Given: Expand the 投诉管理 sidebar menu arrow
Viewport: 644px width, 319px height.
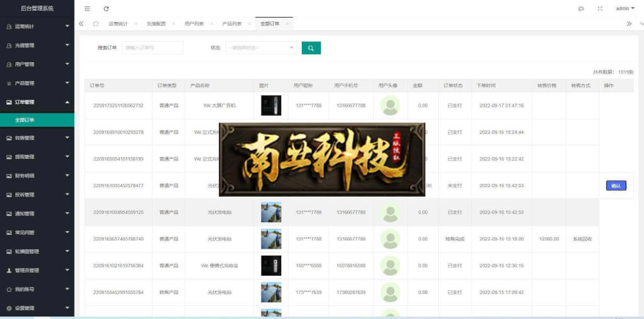Looking at the screenshot, I should (67, 195).
